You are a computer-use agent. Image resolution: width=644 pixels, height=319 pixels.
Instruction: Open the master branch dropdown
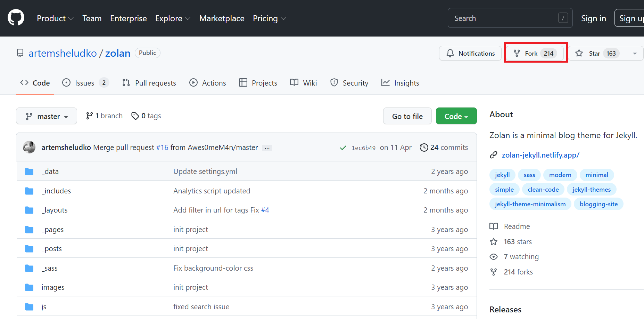click(x=47, y=116)
